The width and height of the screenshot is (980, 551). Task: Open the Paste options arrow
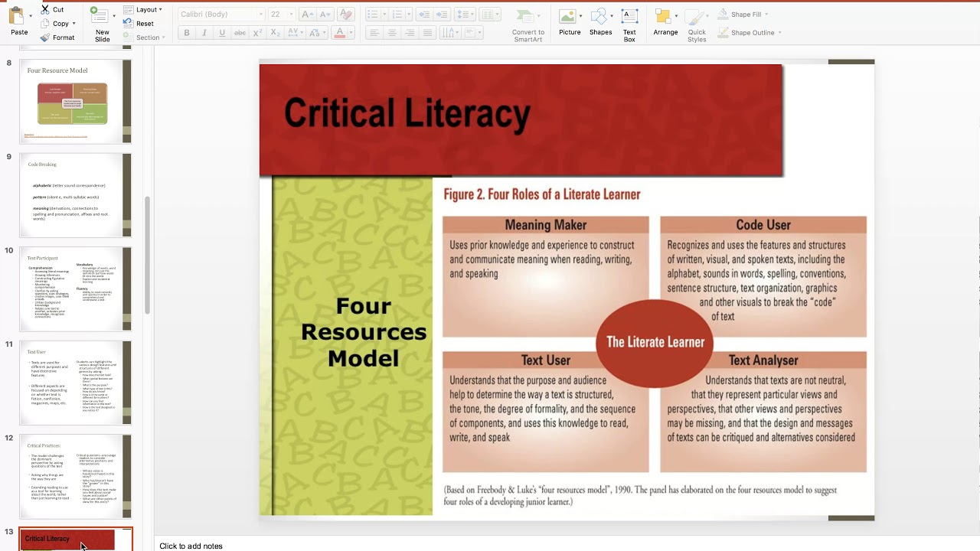pos(29,15)
